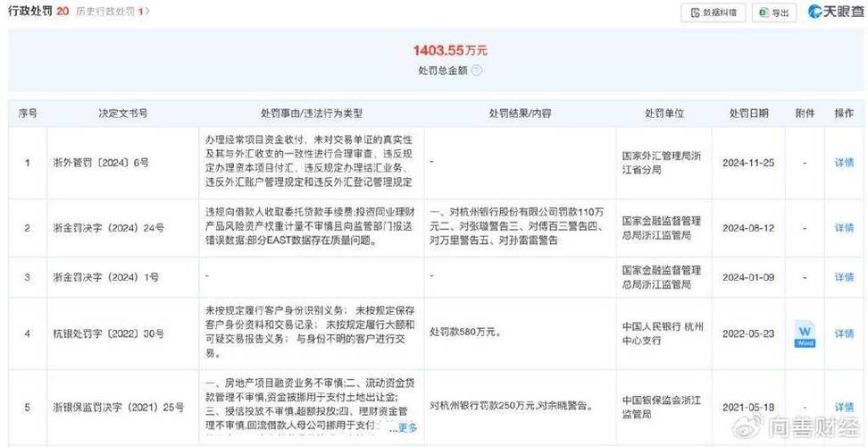Click the 操作 column header
The width and height of the screenshot is (868, 447).
click(844, 114)
